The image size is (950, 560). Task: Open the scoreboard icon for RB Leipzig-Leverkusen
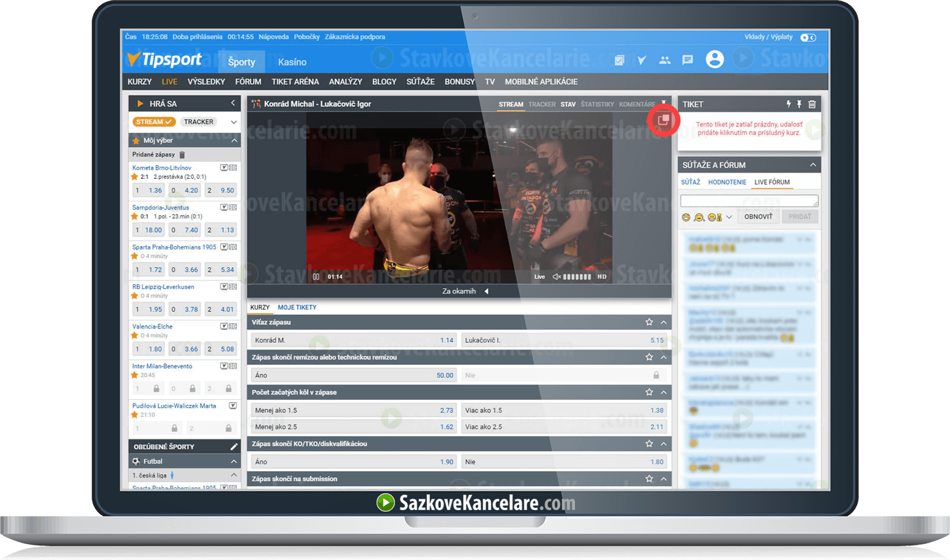pyautogui.click(x=234, y=287)
